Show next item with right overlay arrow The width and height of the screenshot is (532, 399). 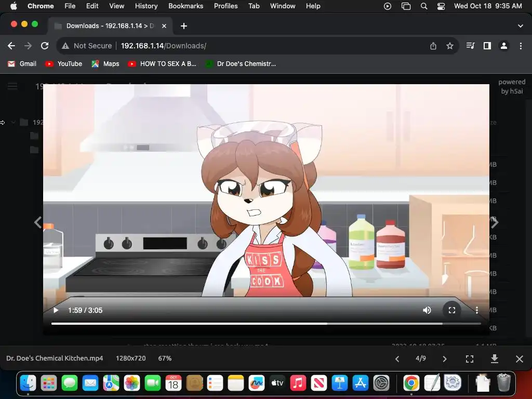click(x=495, y=222)
